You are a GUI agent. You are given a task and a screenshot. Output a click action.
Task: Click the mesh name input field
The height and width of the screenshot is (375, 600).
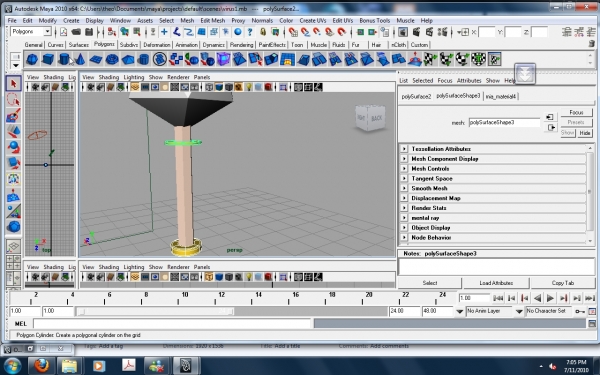pyautogui.click(x=504, y=122)
